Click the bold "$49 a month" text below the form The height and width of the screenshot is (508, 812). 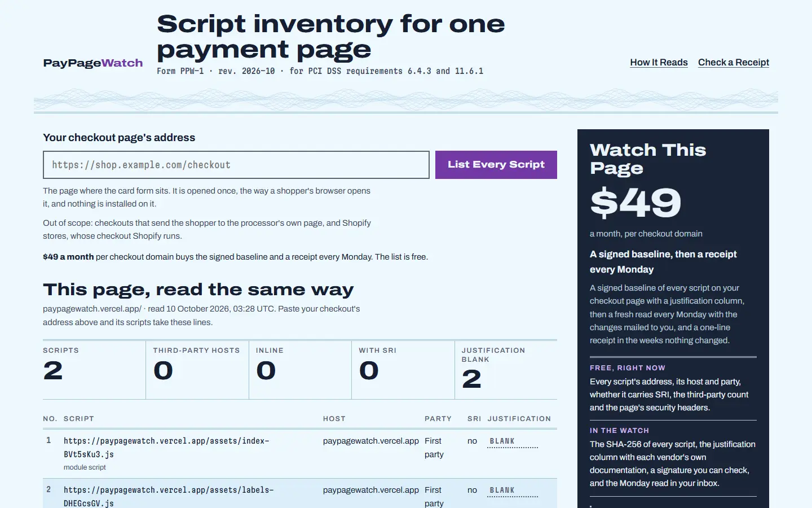(68, 257)
